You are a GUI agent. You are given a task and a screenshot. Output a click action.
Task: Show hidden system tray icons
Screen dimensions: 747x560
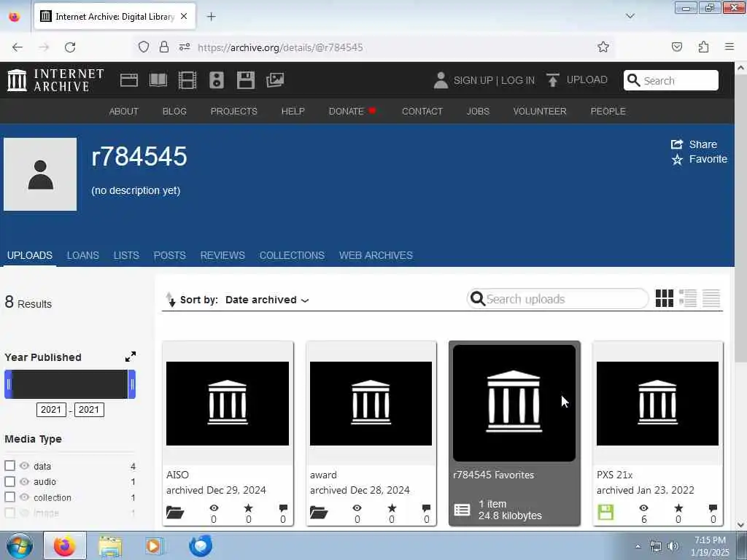click(x=638, y=546)
